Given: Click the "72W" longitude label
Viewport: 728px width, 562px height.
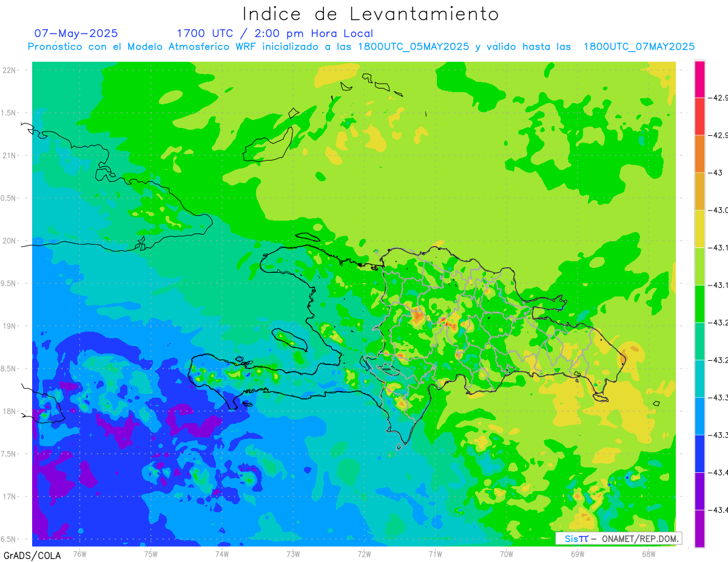Looking at the screenshot, I should (364, 554).
